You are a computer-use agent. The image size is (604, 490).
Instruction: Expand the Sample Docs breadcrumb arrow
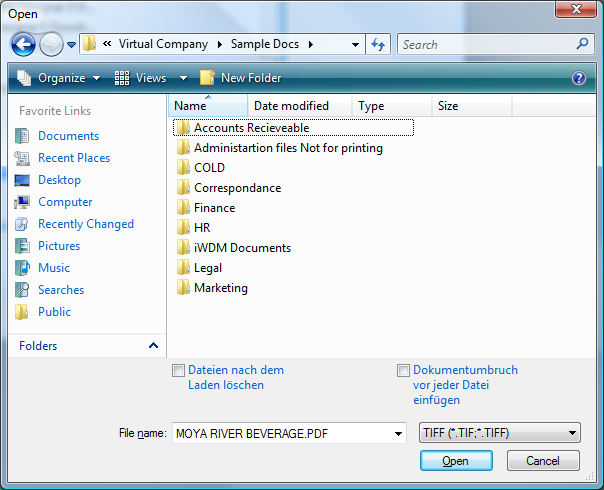(x=310, y=45)
